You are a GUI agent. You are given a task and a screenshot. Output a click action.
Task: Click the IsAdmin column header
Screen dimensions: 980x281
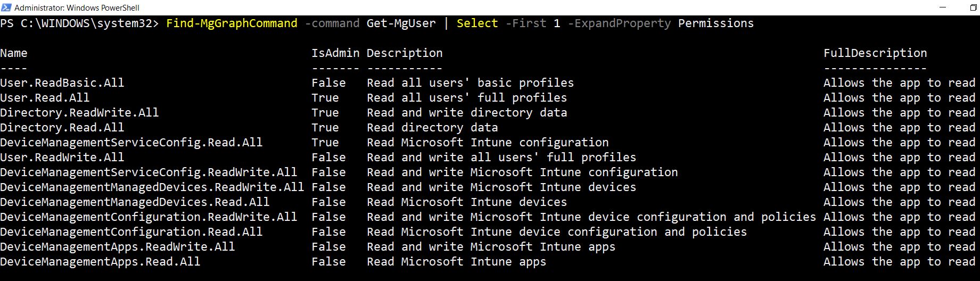pyautogui.click(x=335, y=53)
